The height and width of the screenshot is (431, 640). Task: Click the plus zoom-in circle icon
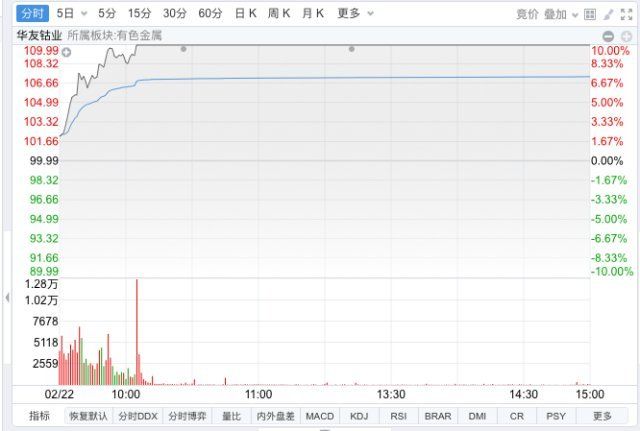click(x=625, y=35)
